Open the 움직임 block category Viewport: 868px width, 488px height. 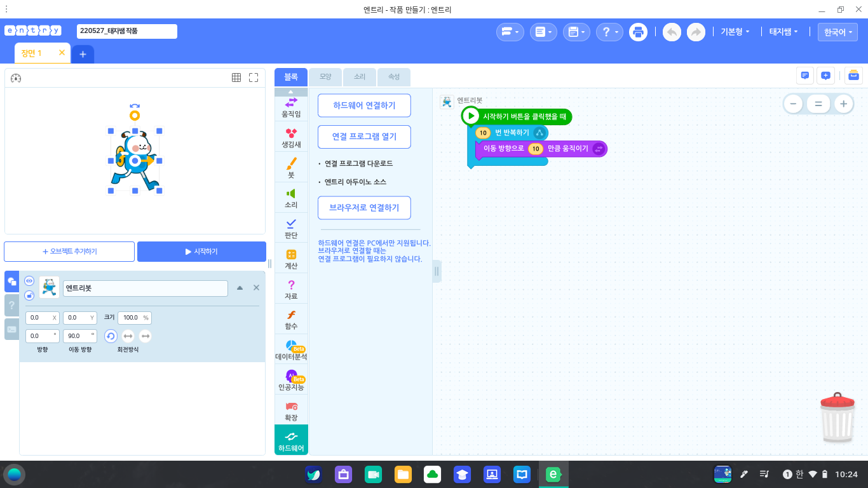pyautogui.click(x=291, y=107)
